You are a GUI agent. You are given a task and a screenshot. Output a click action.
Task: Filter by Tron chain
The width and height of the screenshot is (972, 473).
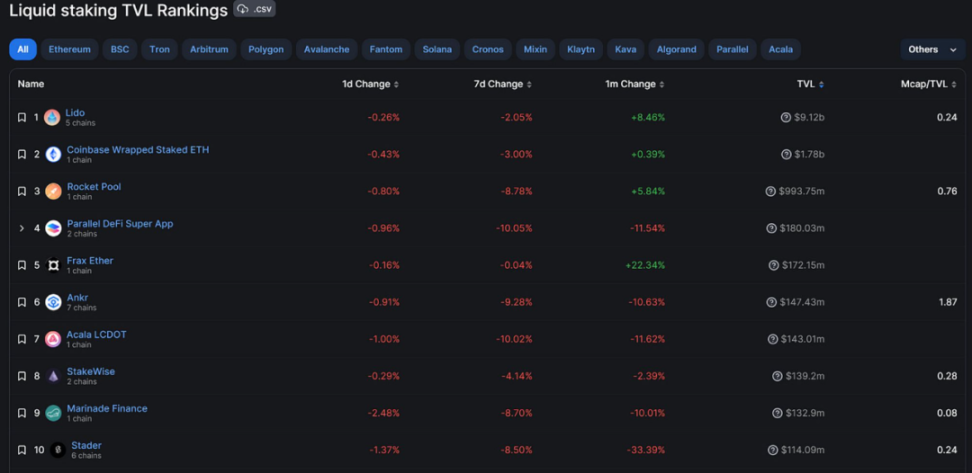[x=159, y=50]
